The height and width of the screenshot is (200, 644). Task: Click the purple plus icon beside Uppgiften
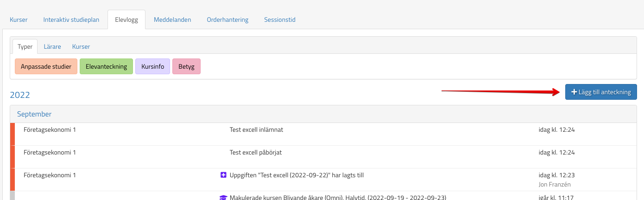coord(223,175)
